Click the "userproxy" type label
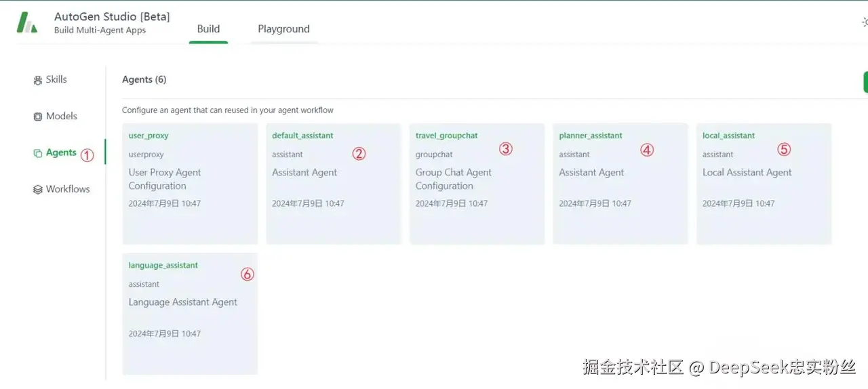Image resolution: width=868 pixels, height=389 pixels. coord(146,155)
